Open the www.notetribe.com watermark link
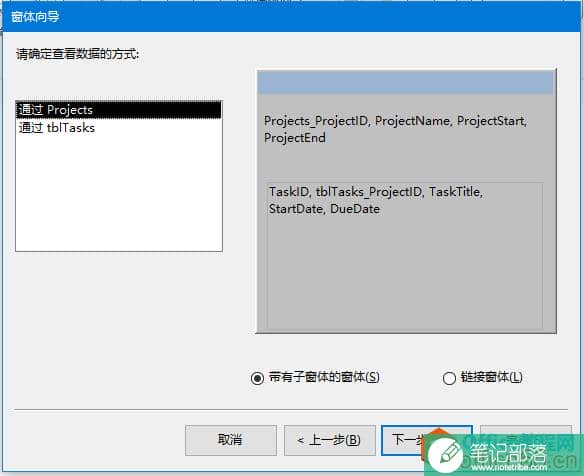The height and width of the screenshot is (476, 584). point(510,467)
